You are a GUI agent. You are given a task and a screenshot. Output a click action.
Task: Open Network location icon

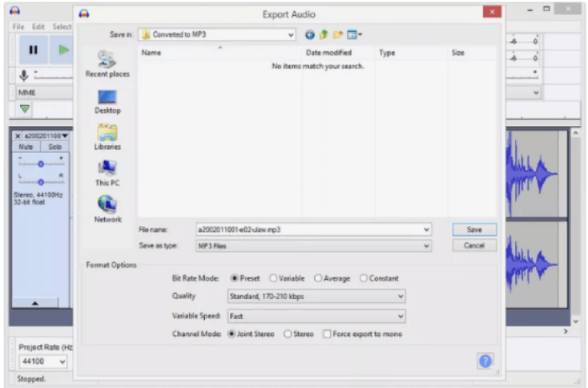(x=108, y=208)
